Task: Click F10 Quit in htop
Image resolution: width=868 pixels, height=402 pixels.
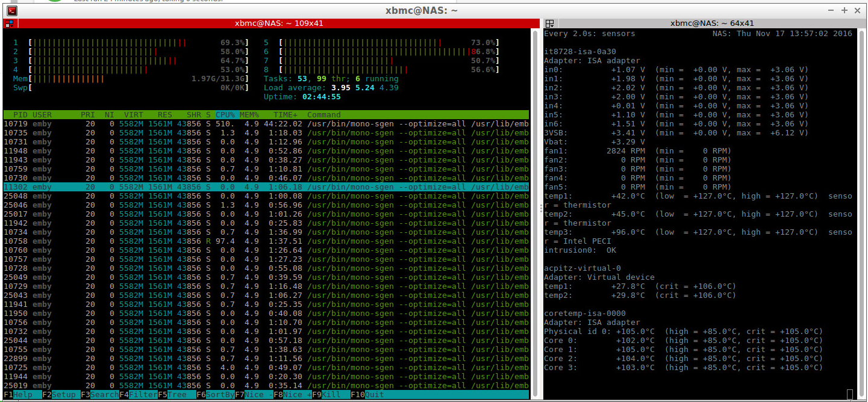Action: 367,395
